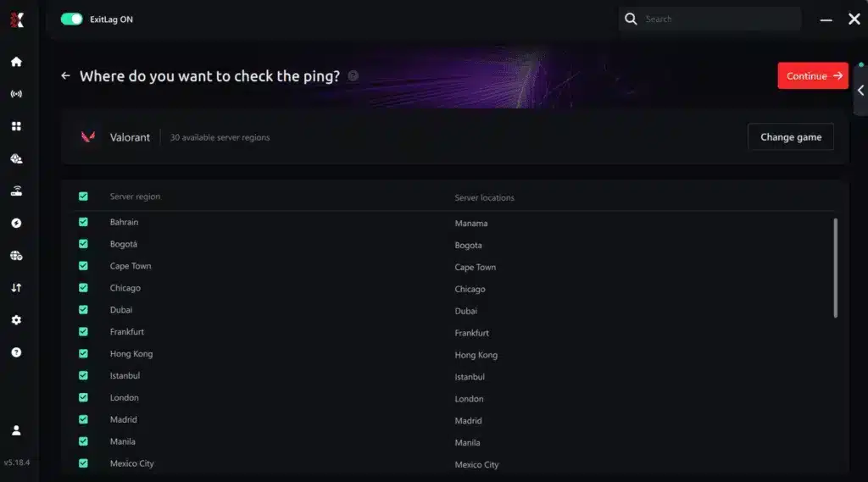This screenshot has height=482, width=868.
Task: Click the server list vertical scrollbar
Action: coord(835,268)
